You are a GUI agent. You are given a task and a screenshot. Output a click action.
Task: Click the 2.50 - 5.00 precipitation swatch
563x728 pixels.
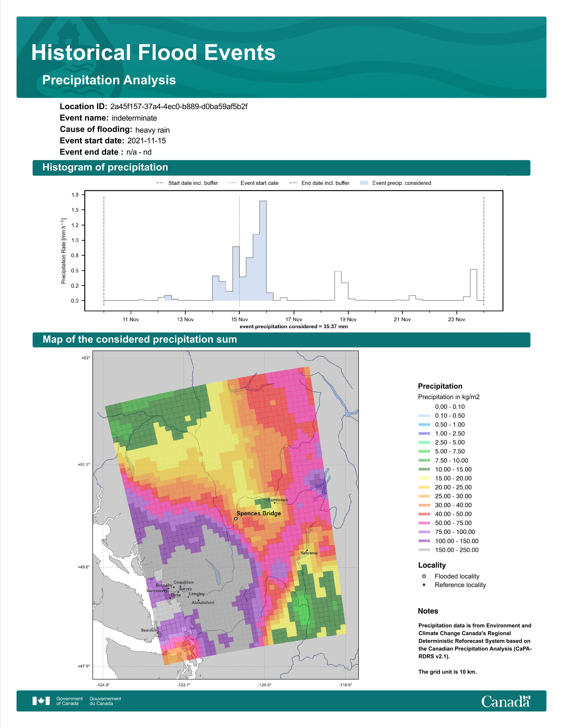[x=424, y=442]
